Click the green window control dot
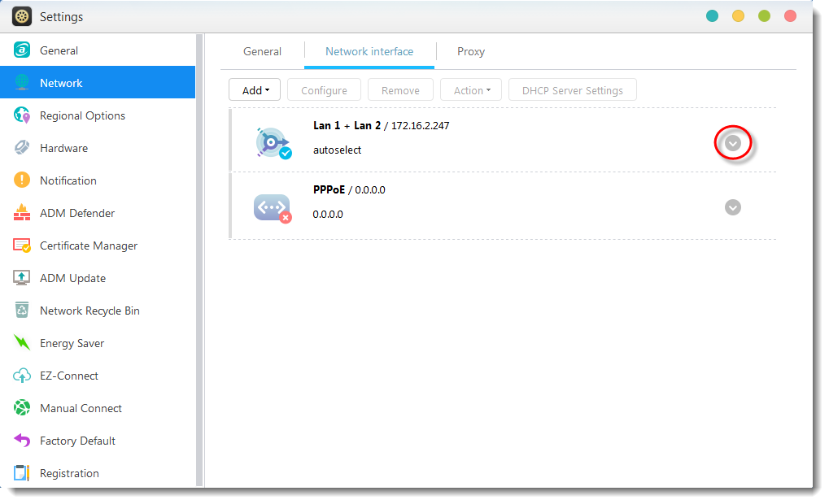The width and height of the screenshot is (829, 504). click(764, 15)
